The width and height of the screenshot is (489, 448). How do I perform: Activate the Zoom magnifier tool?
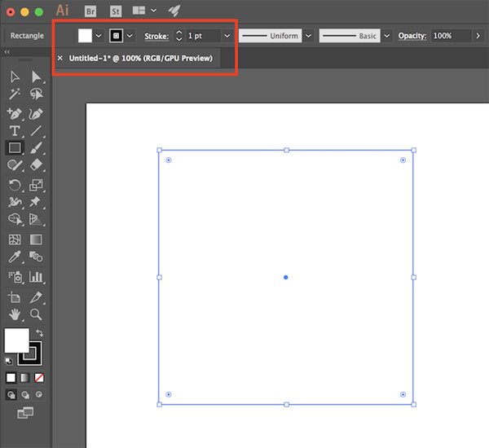pyautogui.click(x=36, y=314)
